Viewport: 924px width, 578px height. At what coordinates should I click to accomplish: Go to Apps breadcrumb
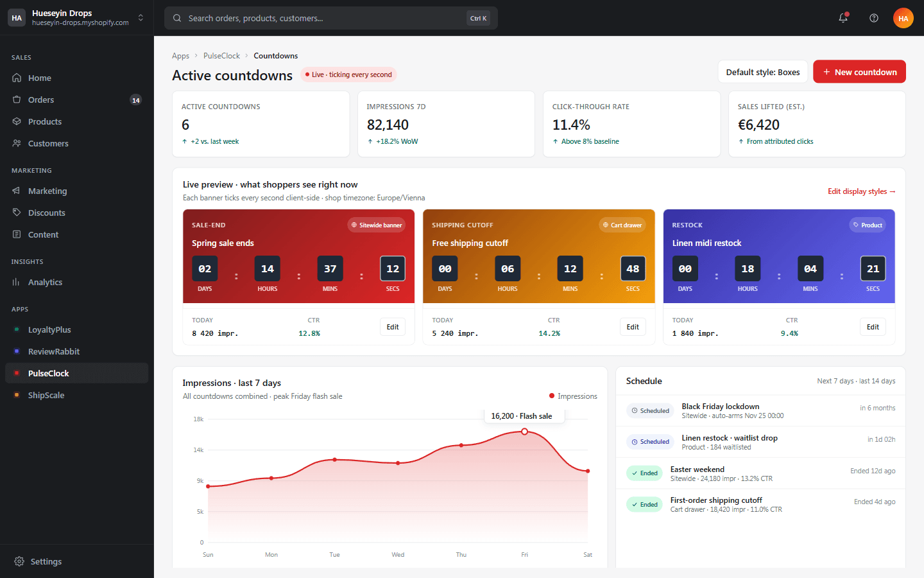tap(180, 56)
